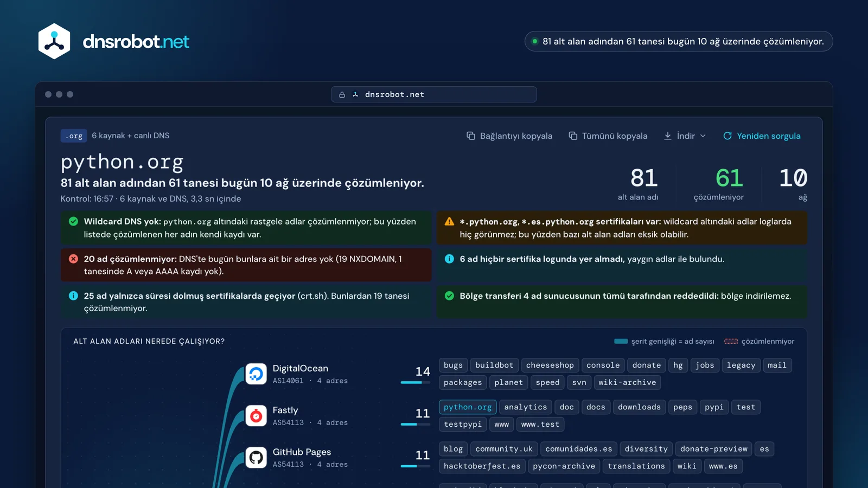Click the copy icon beside Tümünü kopyala
868x488 pixels.
click(573, 136)
